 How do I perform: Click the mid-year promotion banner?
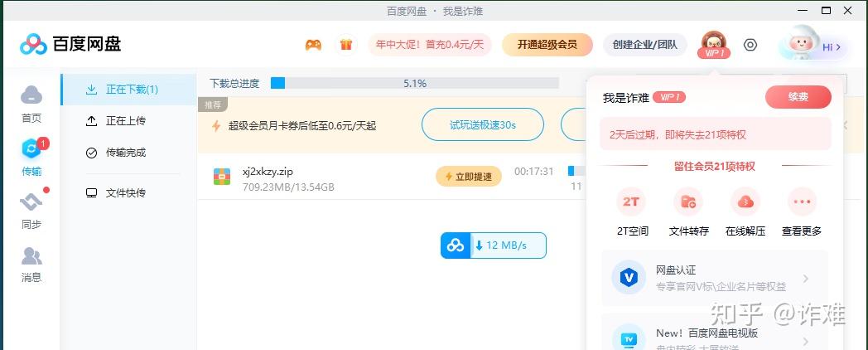point(429,45)
